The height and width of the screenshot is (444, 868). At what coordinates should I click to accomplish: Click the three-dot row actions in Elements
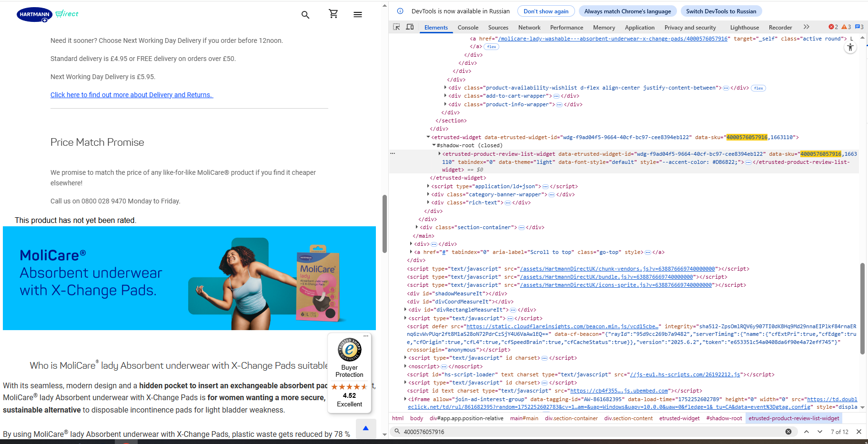coord(393,153)
